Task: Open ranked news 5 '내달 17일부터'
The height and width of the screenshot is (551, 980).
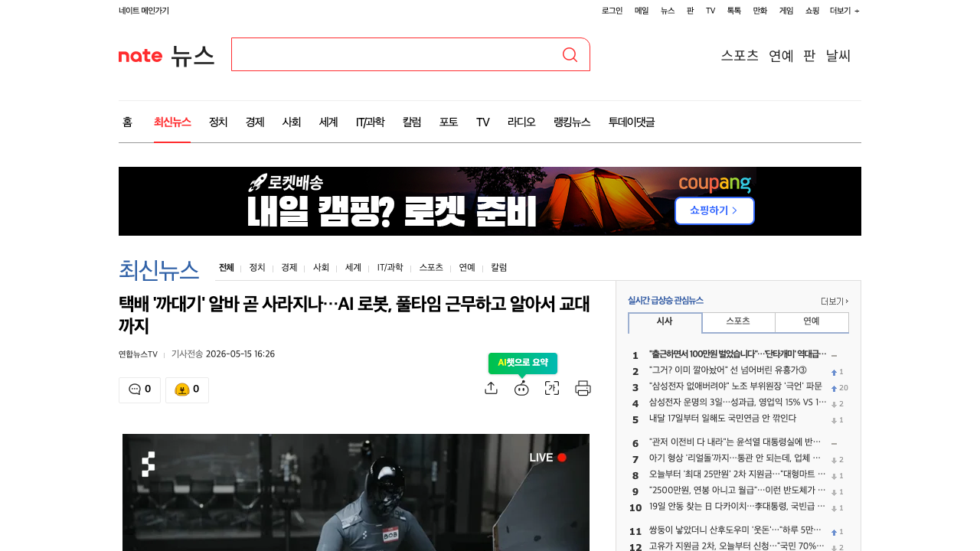Action: tap(723, 419)
